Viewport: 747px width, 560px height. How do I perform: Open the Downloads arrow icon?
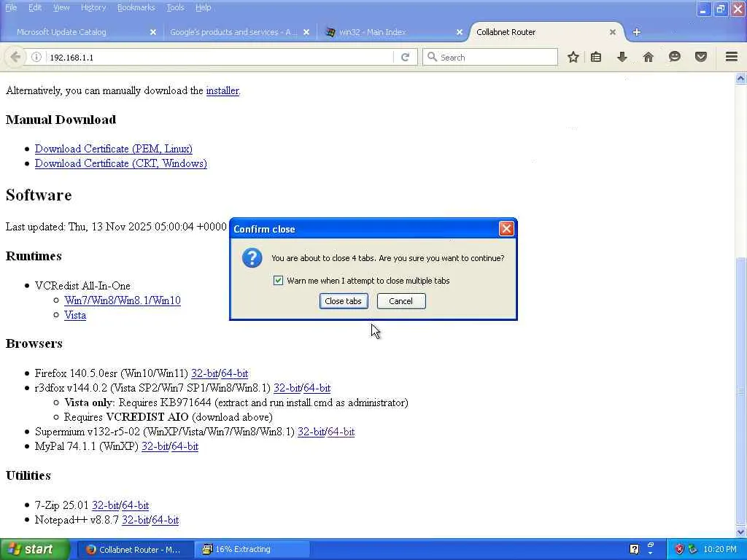(622, 57)
